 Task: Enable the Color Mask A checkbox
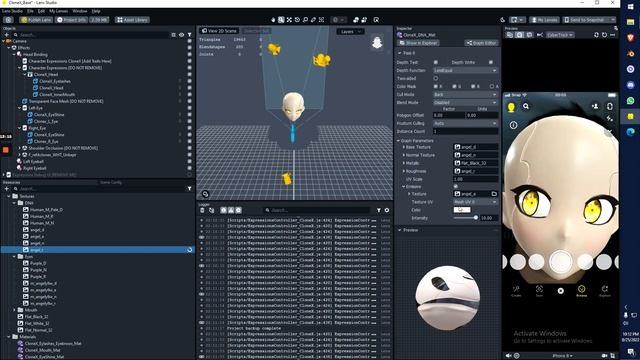click(x=491, y=87)
